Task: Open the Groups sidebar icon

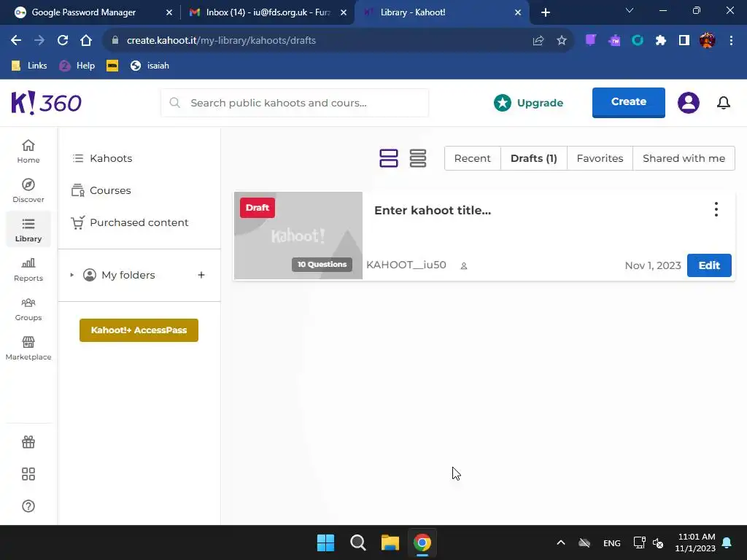Action: (28, 303)
